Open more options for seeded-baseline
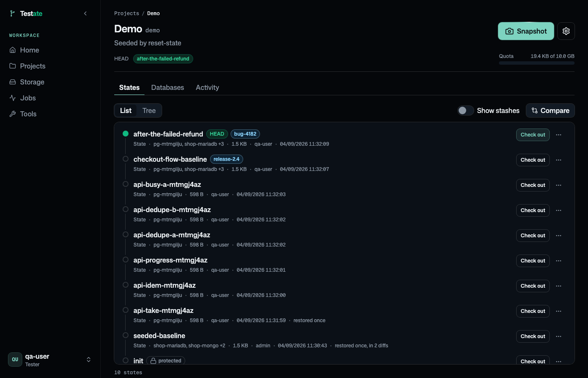588x378 pixels. point(559,336)
